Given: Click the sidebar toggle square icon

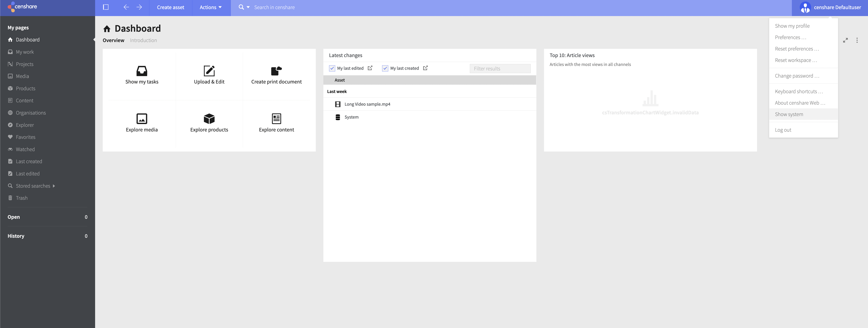Looking at the screenshot, I should [105, 7].
